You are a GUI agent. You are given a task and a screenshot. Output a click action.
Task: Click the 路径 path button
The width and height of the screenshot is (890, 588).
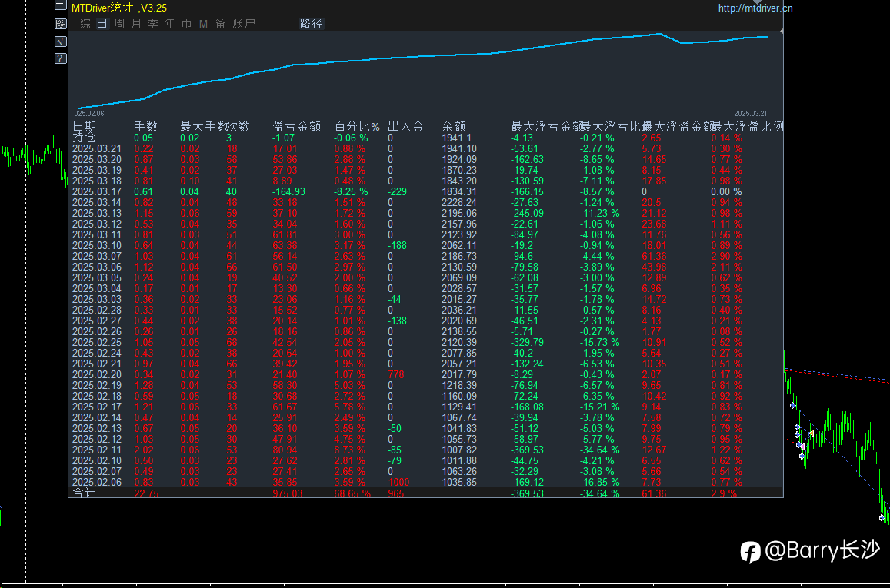point(312,24)
